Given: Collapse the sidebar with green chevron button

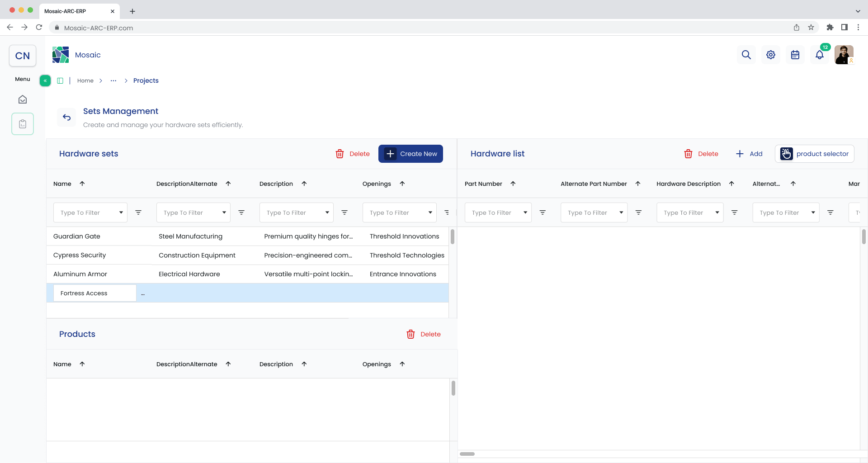Looking at the screenshot, I should click(x=45, y=80).
